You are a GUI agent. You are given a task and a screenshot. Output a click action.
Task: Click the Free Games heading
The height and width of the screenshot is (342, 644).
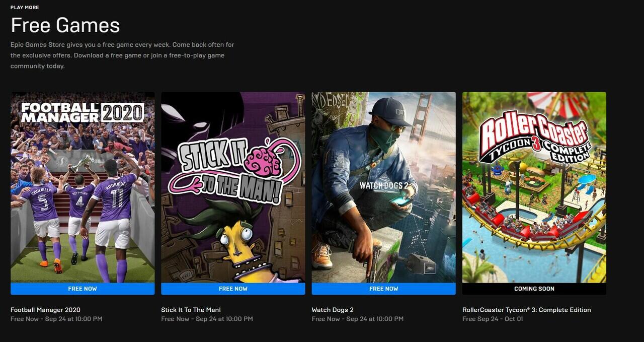[65, 25]
